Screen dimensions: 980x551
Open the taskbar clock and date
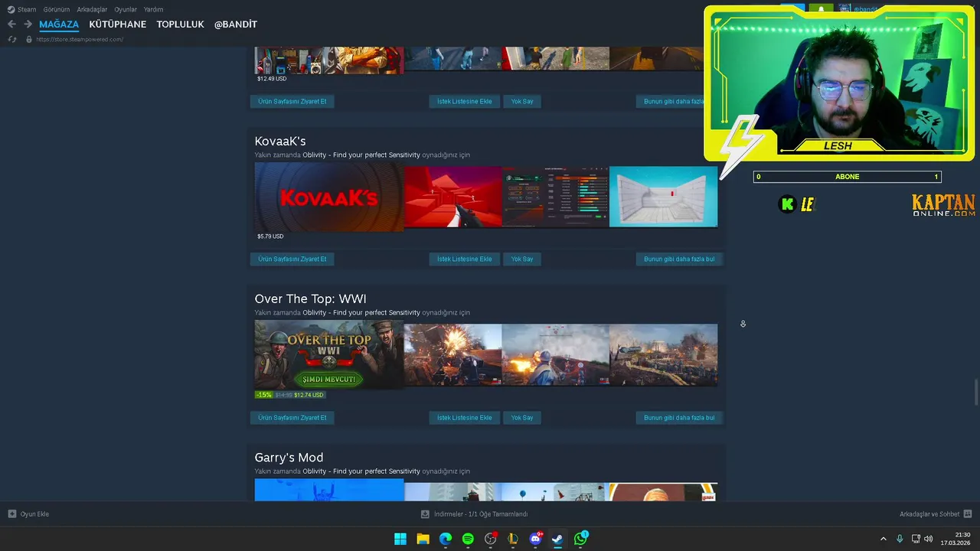(x=956, y=539)
